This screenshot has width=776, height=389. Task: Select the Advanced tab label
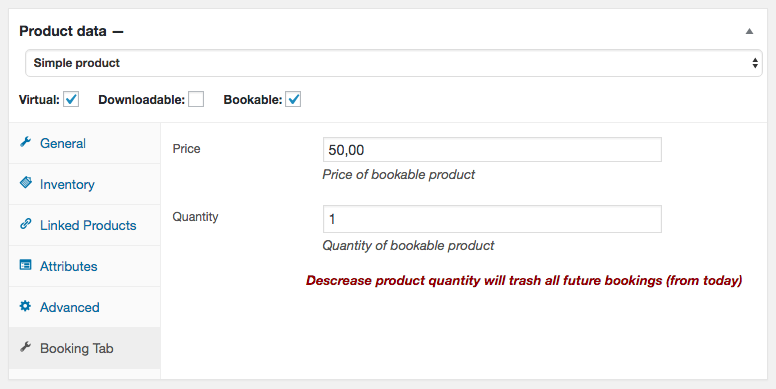click(70, 307)
